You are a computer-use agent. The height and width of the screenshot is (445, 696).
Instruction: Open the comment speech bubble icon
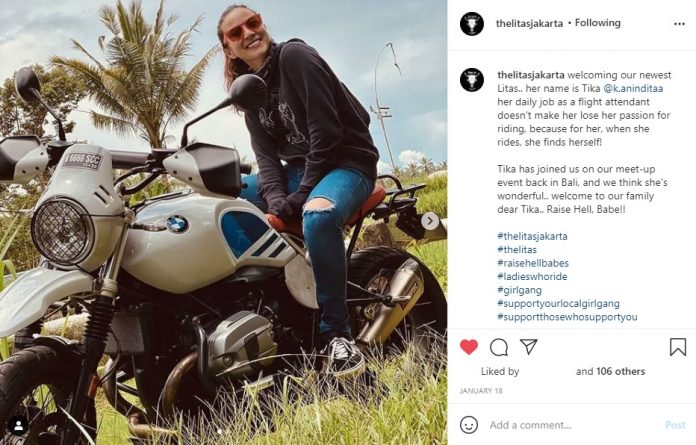[x=499, y=347]
